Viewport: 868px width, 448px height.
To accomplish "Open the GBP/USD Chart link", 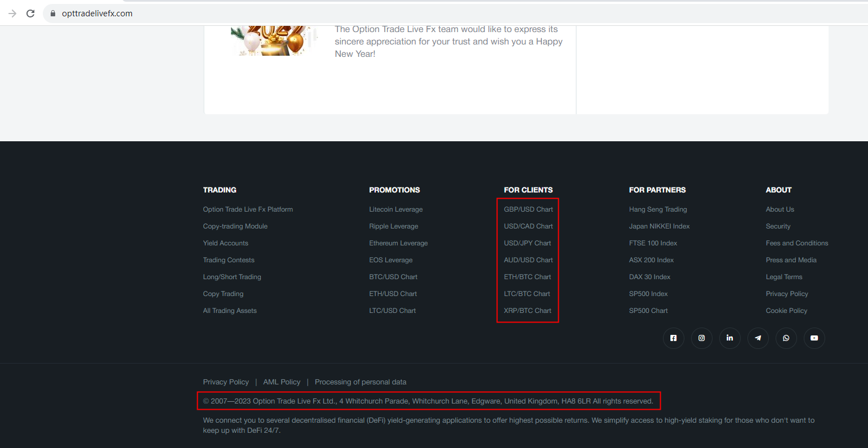I will (x=528, y=209).
